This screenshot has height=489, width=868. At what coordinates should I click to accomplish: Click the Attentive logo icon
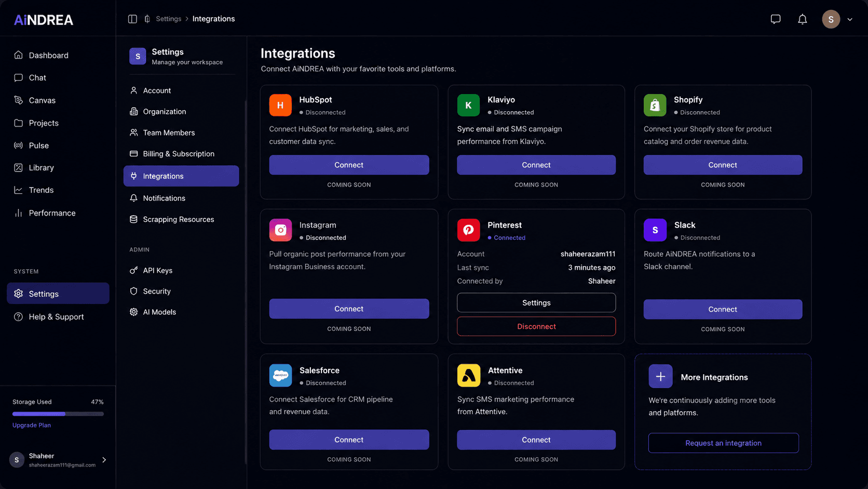(468, 376)
